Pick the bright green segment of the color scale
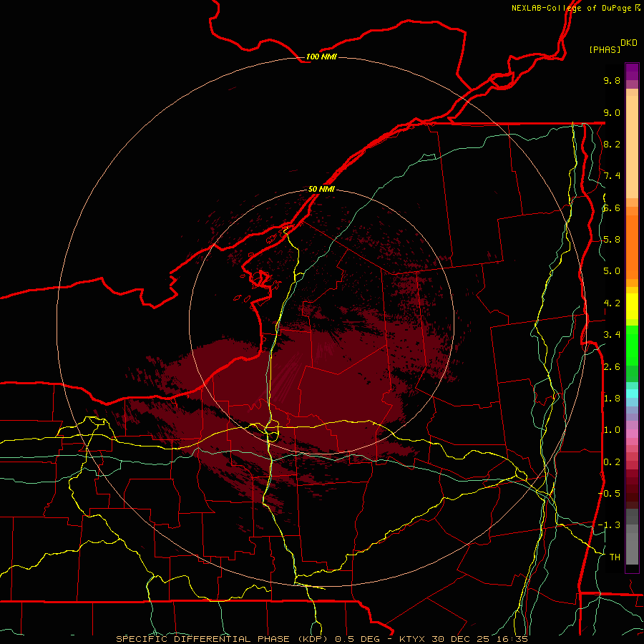This screenshot has height=644, width=644. pyautogui.click(x=632, y=345)
